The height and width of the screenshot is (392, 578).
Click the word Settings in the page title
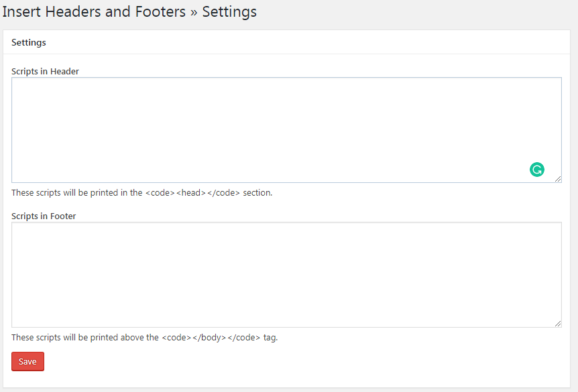click(229, 11)
